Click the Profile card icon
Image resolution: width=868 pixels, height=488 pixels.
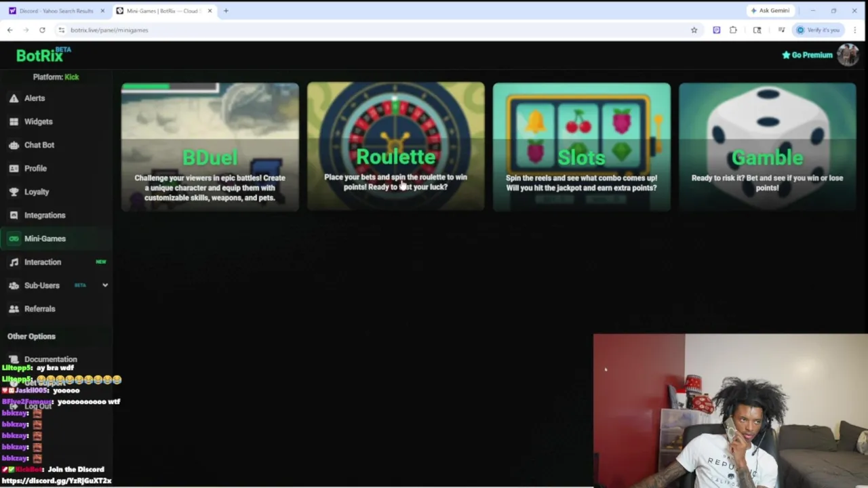pyautogui.click(x=14, y=168)
